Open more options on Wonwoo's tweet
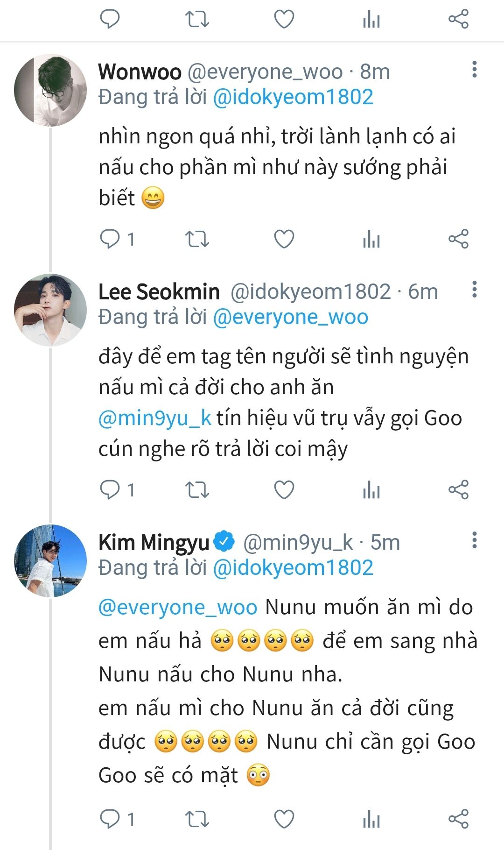 click(x=474, y=70)
